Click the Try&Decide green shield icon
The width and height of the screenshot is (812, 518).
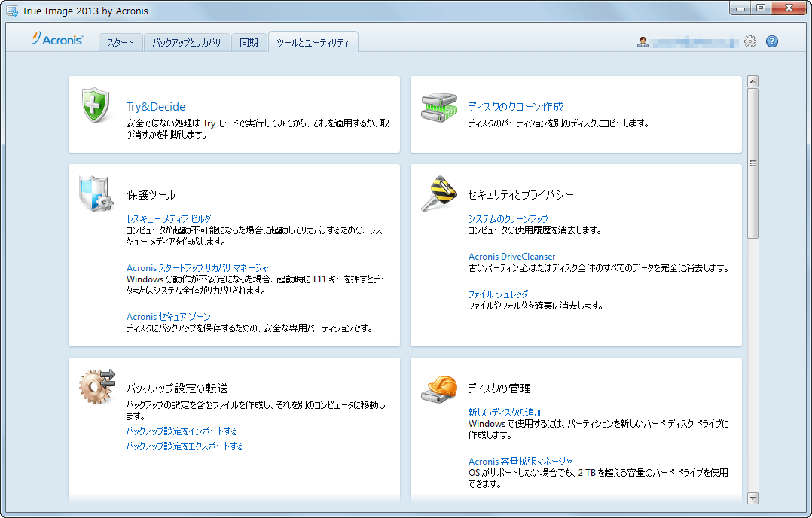(x=96, y=105)
